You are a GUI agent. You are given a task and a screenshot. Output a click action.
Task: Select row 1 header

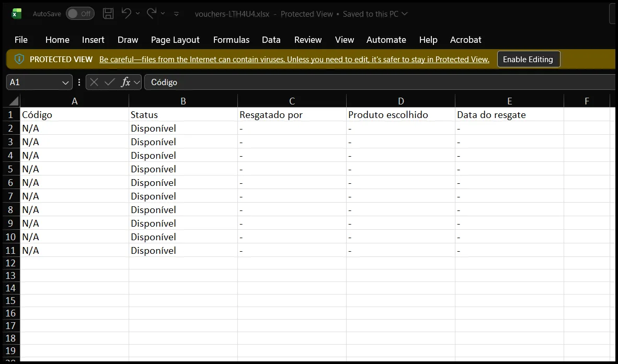click(x=10, y=114)
